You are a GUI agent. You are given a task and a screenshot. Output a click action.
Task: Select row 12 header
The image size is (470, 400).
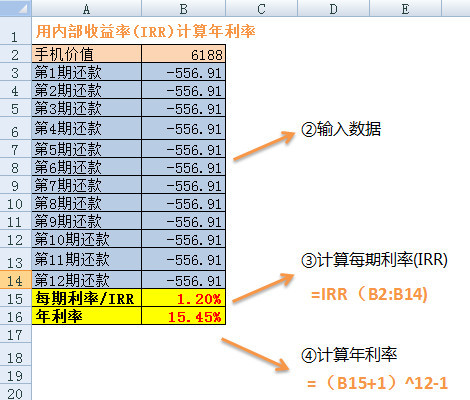click(x=16, y=239)
